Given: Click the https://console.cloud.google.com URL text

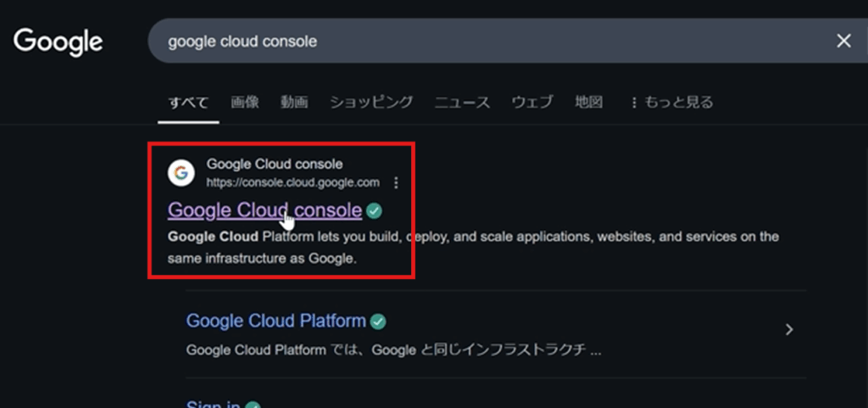Looking at the screenshot, I should coord(292,182).
